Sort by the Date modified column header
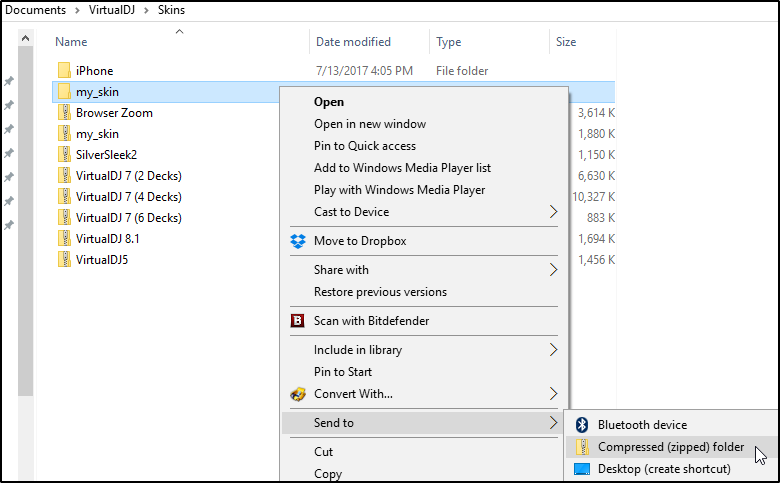780x483 pixels. (x=353, y=42)
